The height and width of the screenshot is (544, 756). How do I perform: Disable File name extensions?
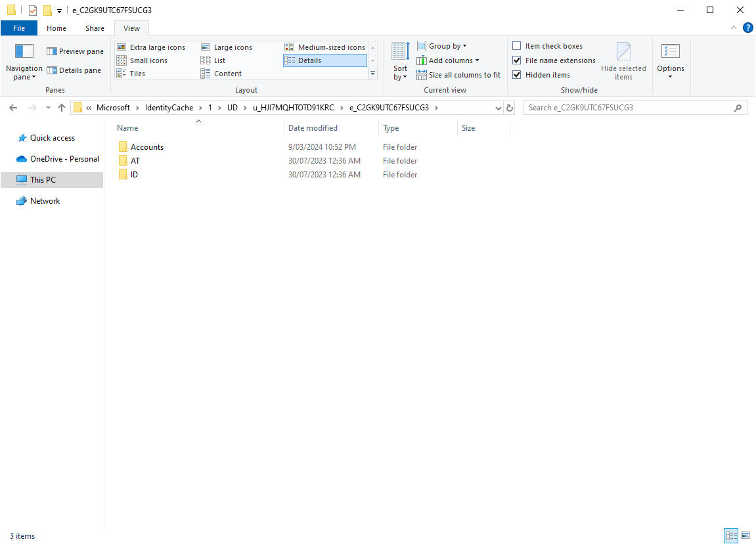coord(516,60)
